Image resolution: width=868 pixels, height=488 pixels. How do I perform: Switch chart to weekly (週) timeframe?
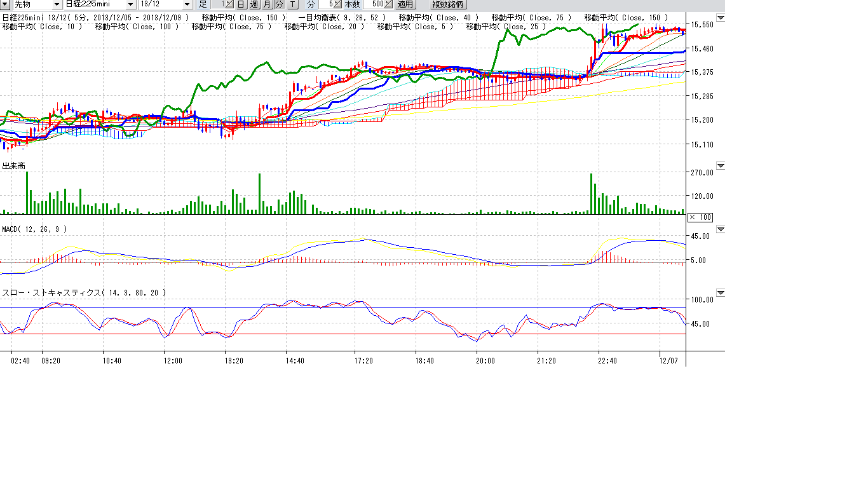[x=254, y=4]
